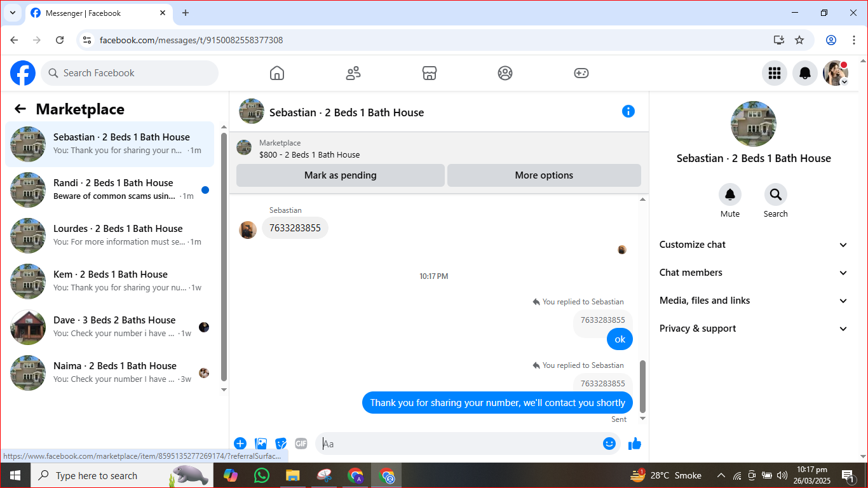Click the Randi unread blue dot
Screen dimensions: 868x488
click(205, 190)
